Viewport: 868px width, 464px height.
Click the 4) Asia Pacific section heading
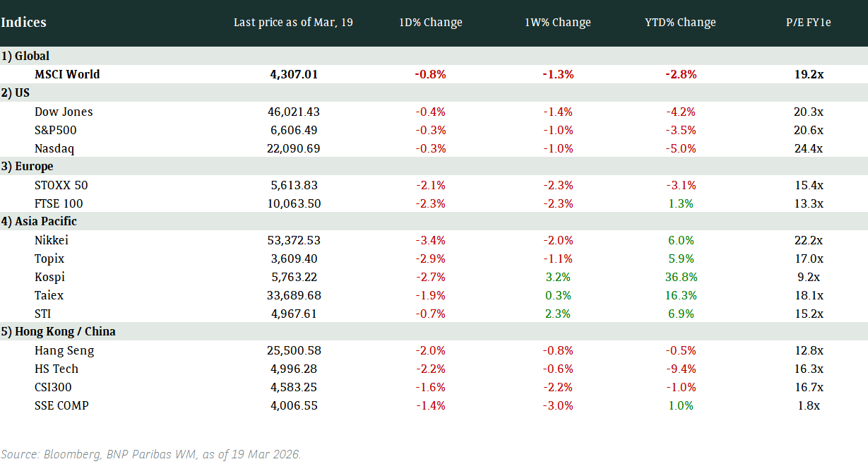coord(39,221)
